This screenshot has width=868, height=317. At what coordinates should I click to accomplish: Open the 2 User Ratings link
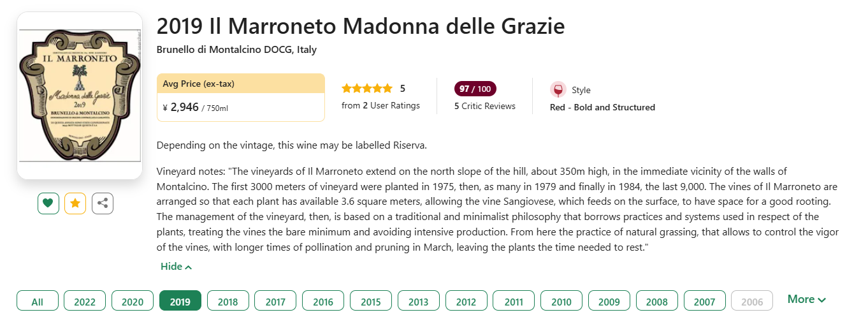coord(380,105)
